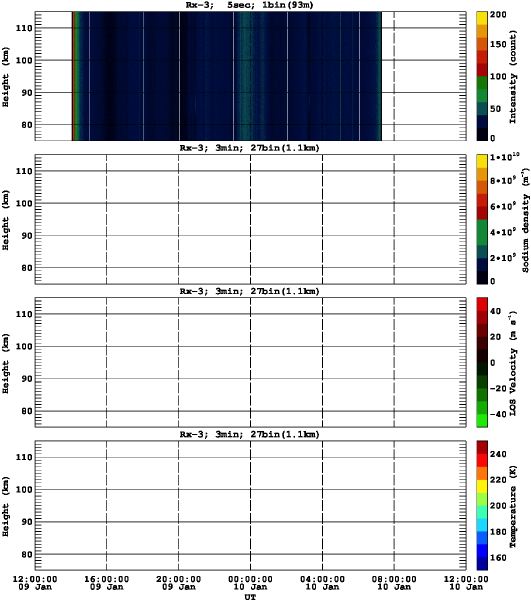Viewport: 531px width, 600px height.
Task: Click the bright teal stripe in intensity plot
Action: coord(244,76)
